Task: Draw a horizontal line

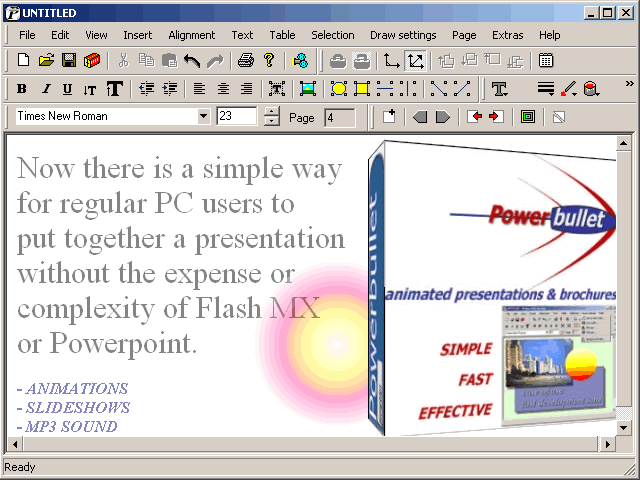Action: point(385,89)
